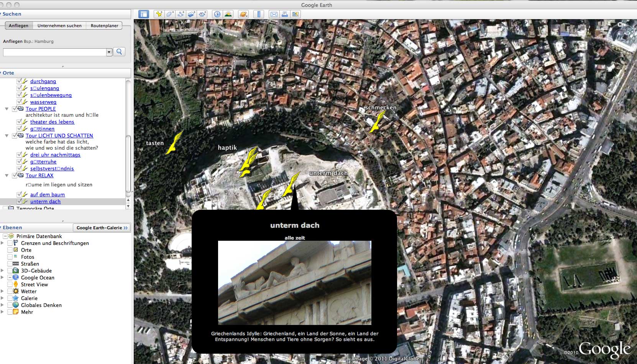This screenshot has width=637, height=364.
Task: Add a path using the toolbar
Action: (181, 14)
